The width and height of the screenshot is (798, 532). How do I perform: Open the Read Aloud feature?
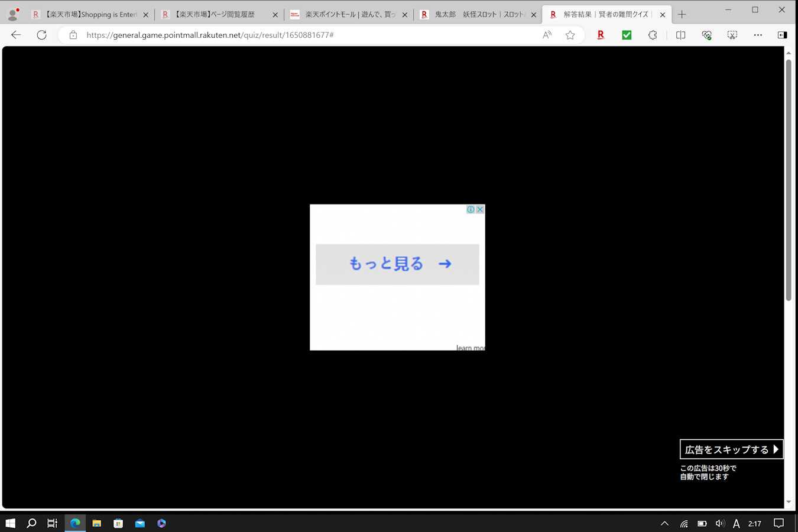click(x=547, y=35)
